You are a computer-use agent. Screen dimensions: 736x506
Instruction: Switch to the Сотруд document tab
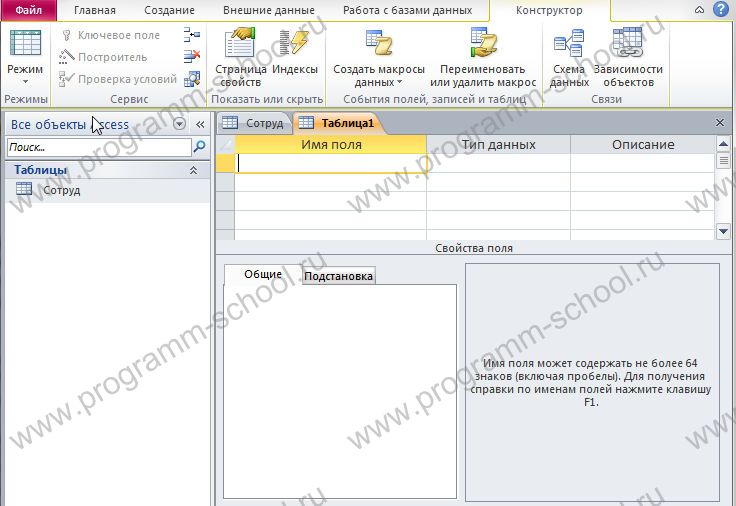[254, 123]
